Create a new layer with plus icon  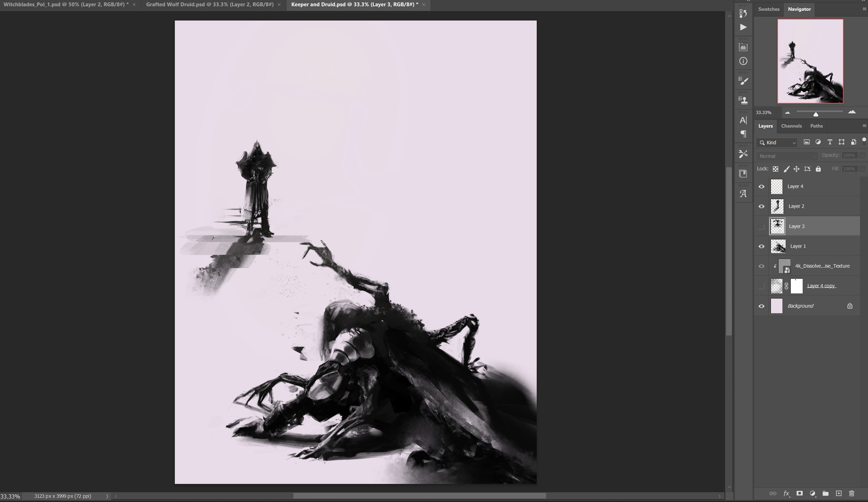pos(838,493)
